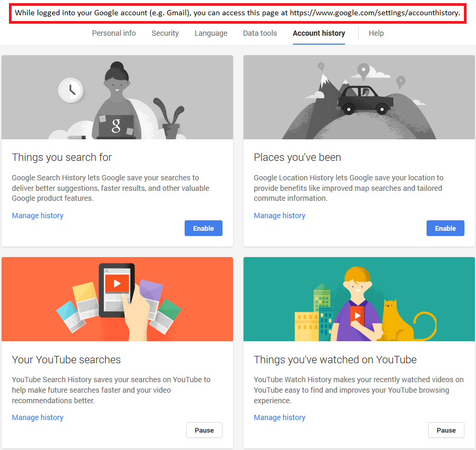Click the YouTube Search History description text
The width and height of the screenshot is (476, 450).
click(111, 390)
